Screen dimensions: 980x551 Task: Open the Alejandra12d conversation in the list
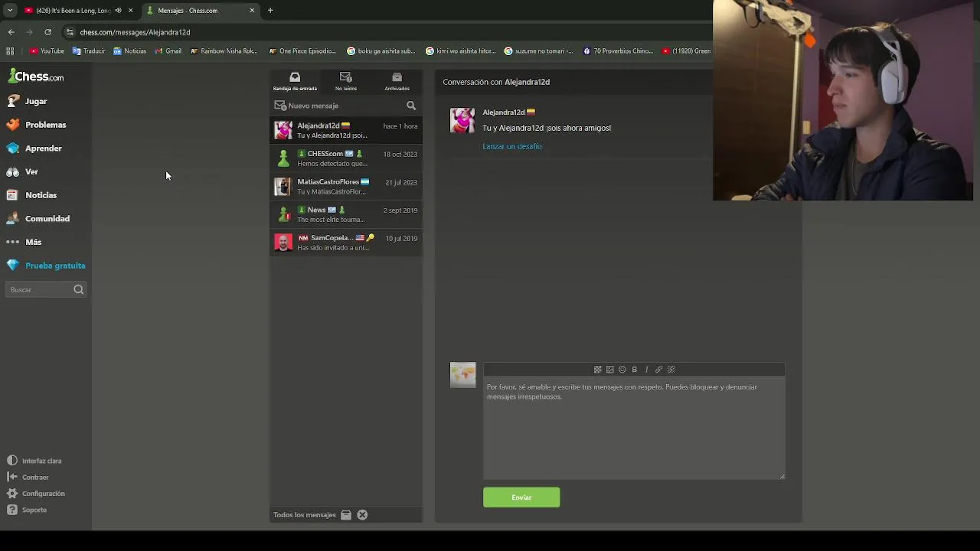tap(345, 130)
